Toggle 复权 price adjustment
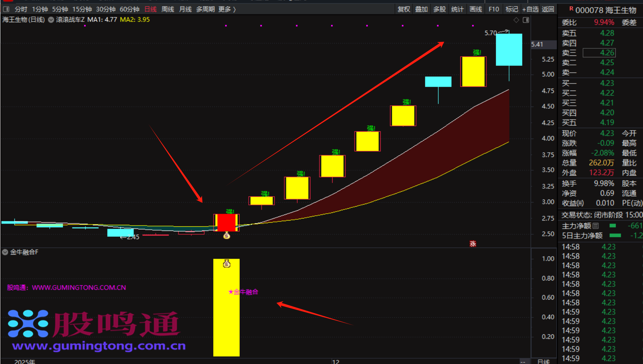Screen dimensions: 643x364 pyautogui.click(x=404, y=9)
